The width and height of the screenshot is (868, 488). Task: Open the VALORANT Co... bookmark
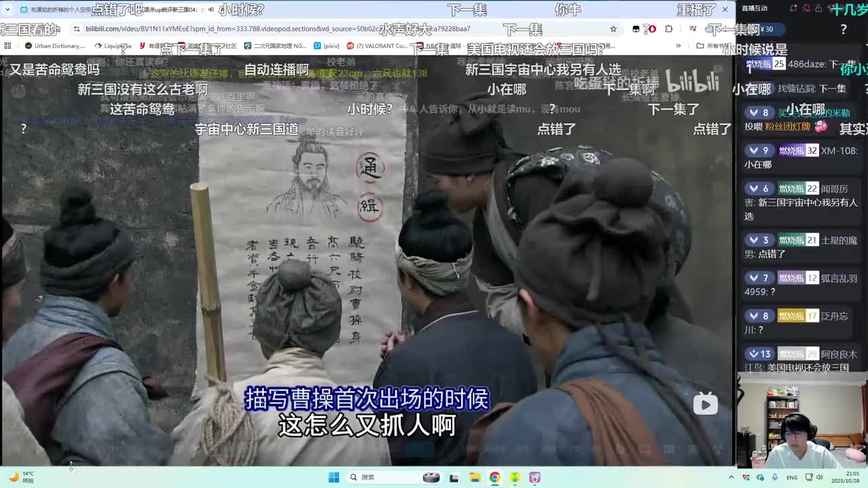(x=377, y=46)
